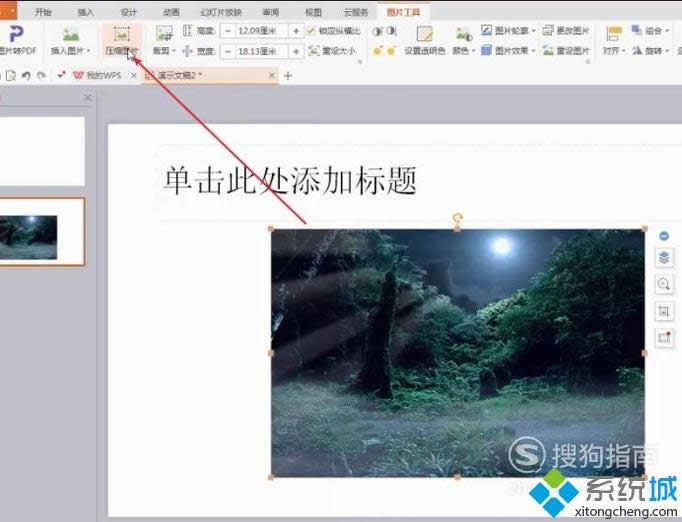Click the crop icon in the floating toolbar
This screenshot has height=522, width=682.
(664, 311)
